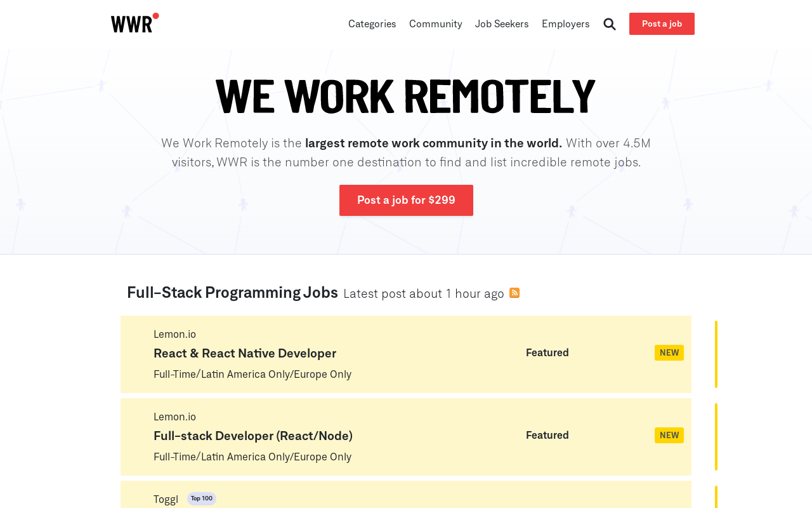Click Featured label on first job
This screenshot has width=812, height=508.
547,352
